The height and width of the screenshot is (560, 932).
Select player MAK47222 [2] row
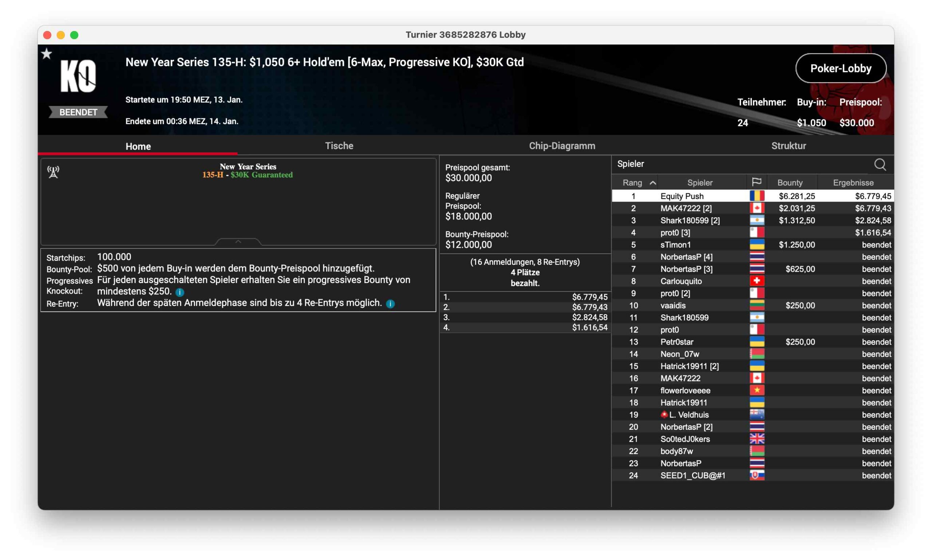point(686,208)
